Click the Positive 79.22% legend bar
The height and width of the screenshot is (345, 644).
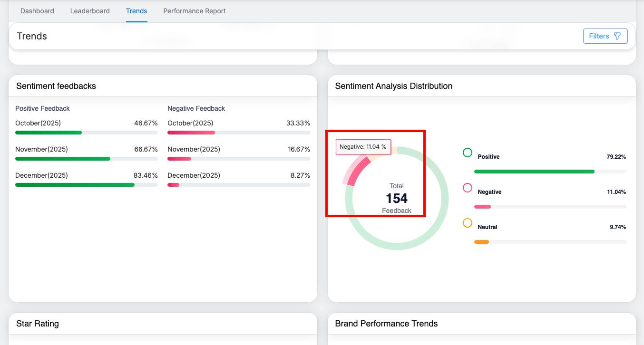[550, 172]
